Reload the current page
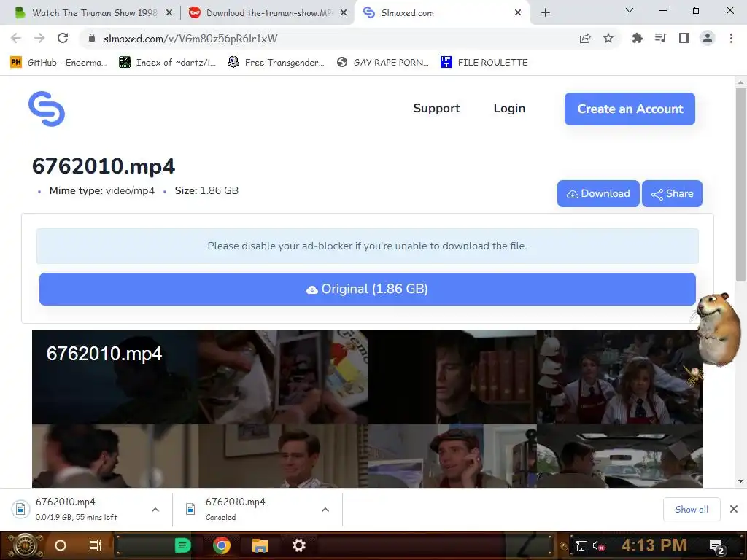 (63, 38)
